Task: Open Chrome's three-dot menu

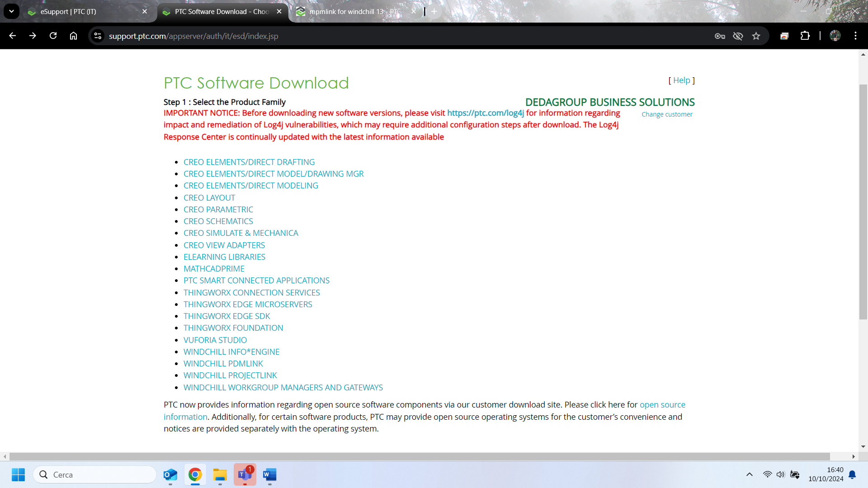Action: (x=855, y=36)
